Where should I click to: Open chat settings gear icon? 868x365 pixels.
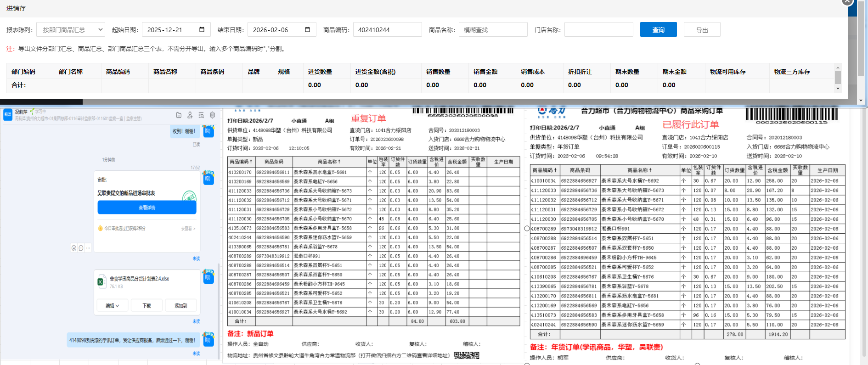[x=212, y=115]
